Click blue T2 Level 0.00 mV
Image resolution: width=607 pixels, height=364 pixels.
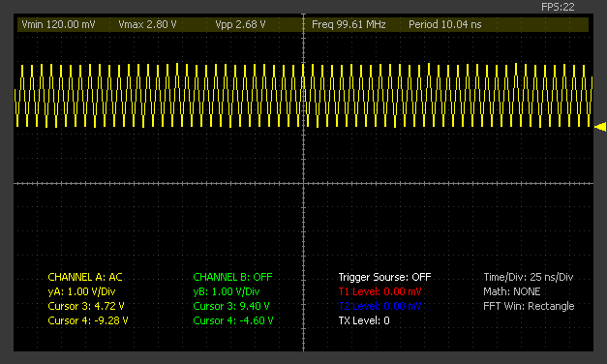click(x=379, y=306)
